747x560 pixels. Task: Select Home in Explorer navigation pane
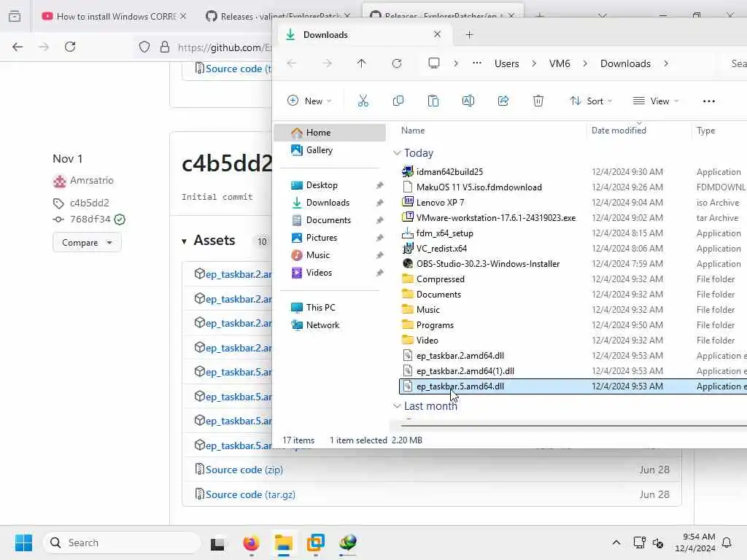330,133
